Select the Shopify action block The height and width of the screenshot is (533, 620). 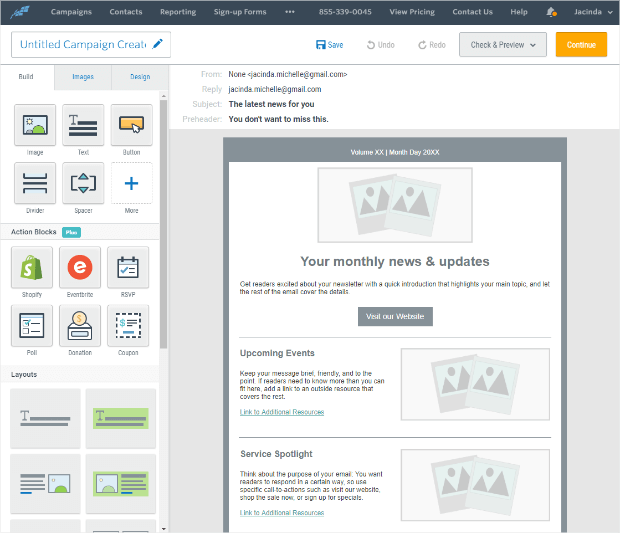(32, 267)
